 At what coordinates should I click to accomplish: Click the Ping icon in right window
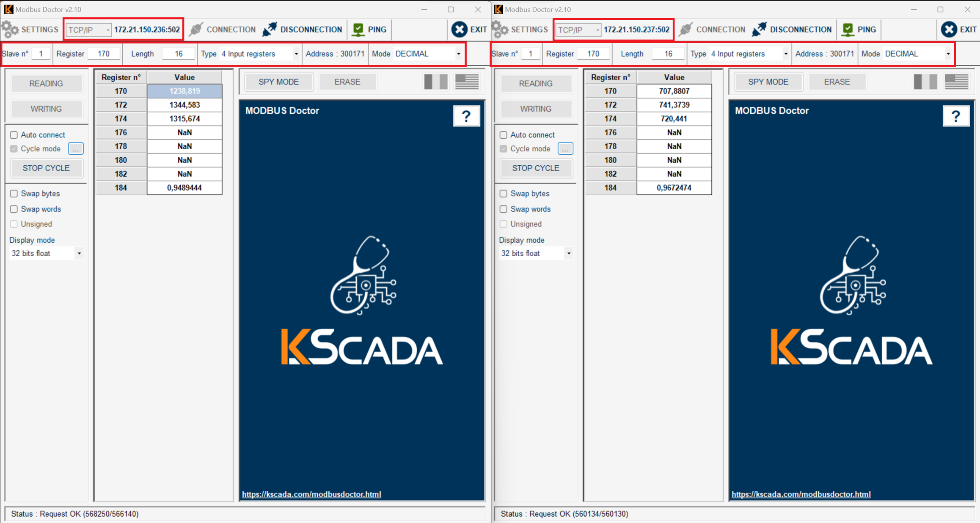coord(848,30)
